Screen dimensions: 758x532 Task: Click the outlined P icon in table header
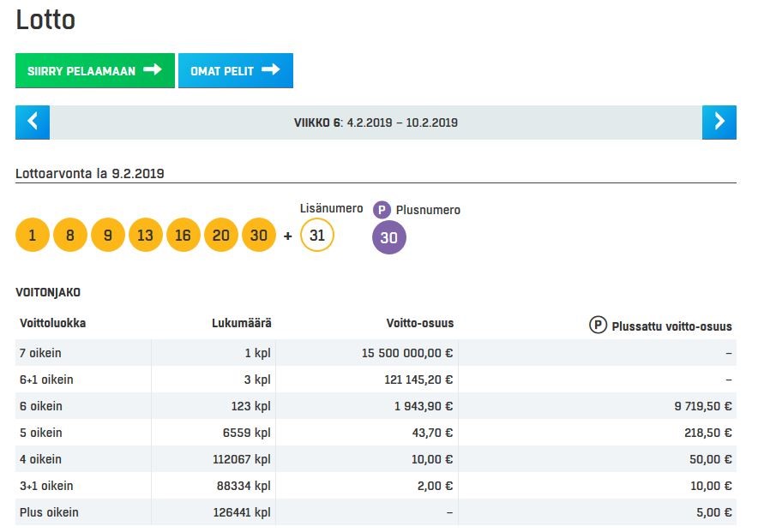tap(598, 326)
